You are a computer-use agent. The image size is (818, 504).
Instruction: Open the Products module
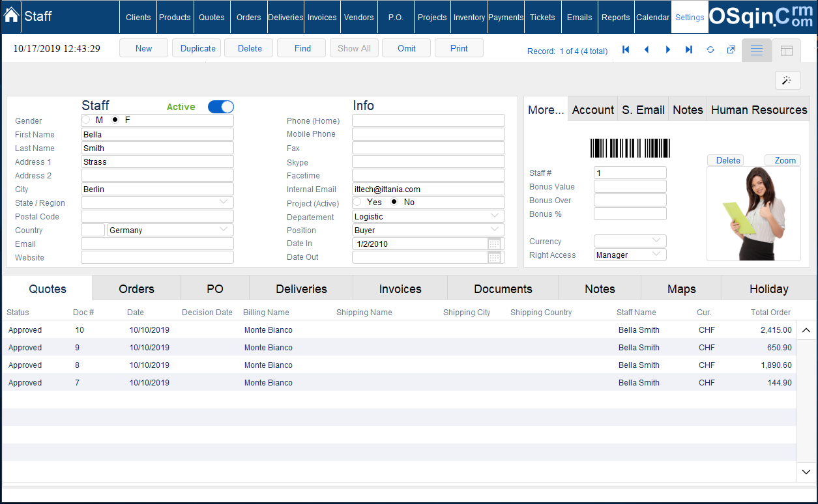175,17
